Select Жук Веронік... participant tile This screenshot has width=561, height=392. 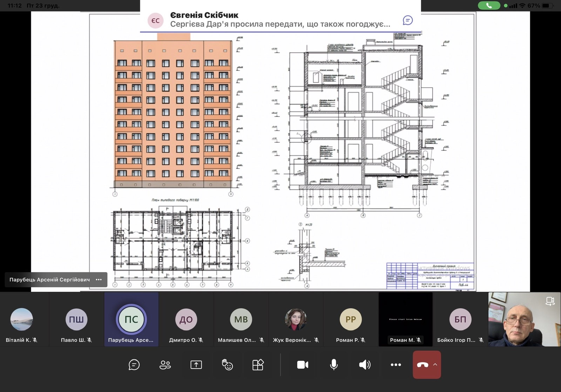296,320
